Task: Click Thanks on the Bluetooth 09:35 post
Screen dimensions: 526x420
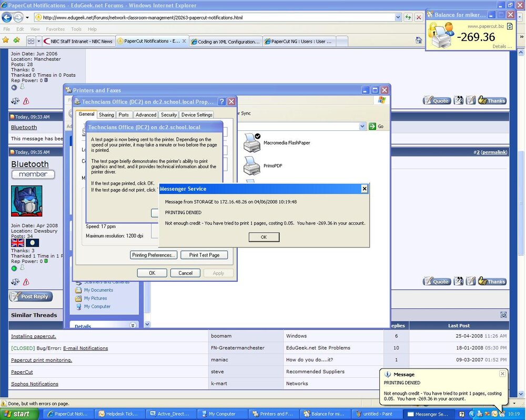Action: tap(492, 281)
